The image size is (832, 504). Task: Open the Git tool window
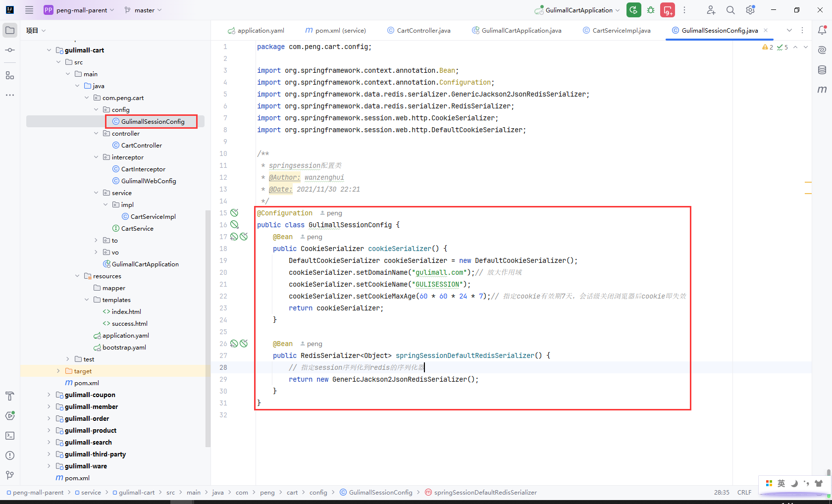coord(10,475)
